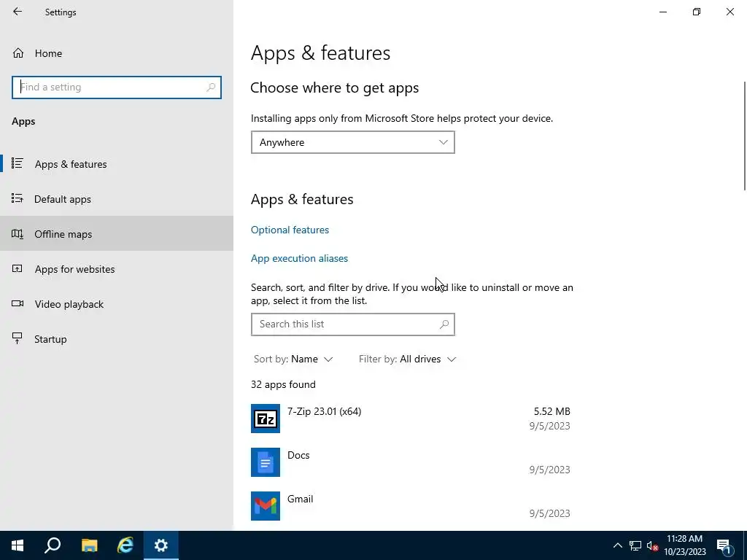Focus the Find a setting search box

tap(116, 87)
